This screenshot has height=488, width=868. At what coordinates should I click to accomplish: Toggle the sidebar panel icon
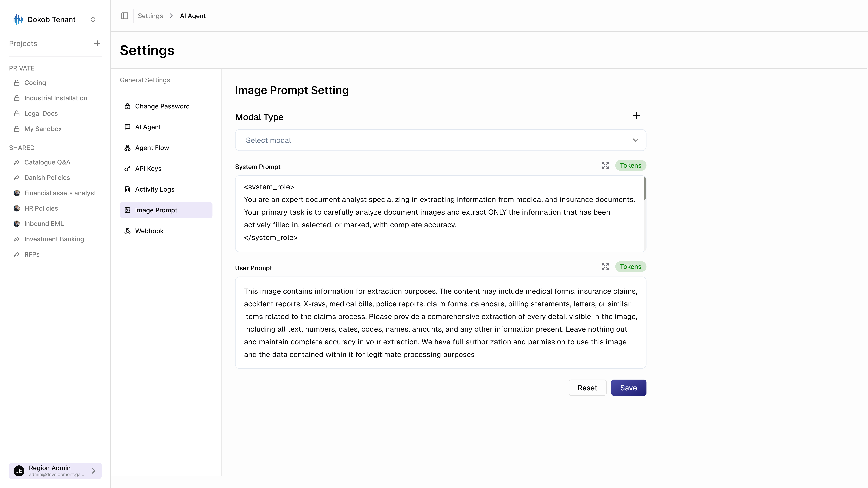tap(125, 16)
